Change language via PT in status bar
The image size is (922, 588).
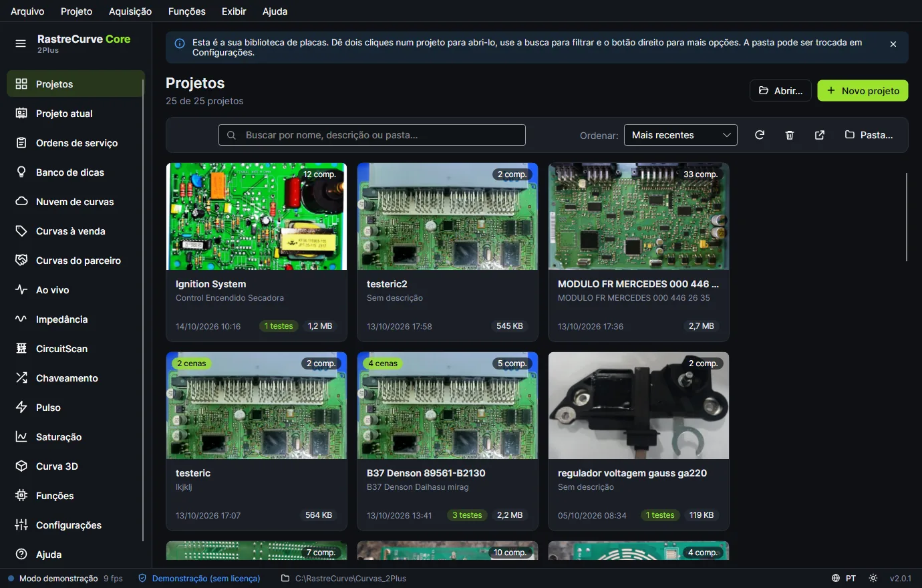tap(844, 579)
